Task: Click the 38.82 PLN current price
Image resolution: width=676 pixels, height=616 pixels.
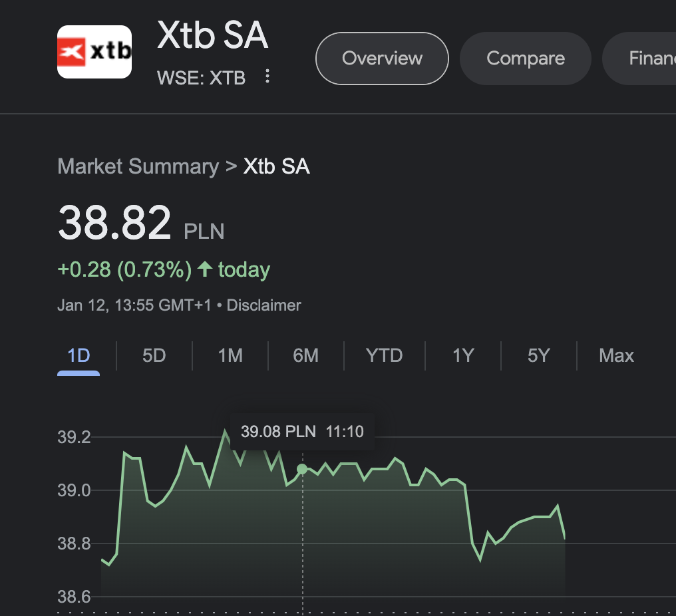Action: [115, 223]
